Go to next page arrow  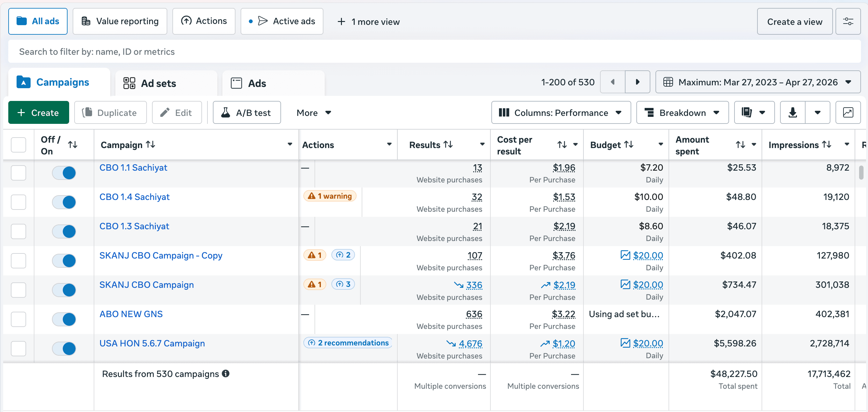pos(637,82)
